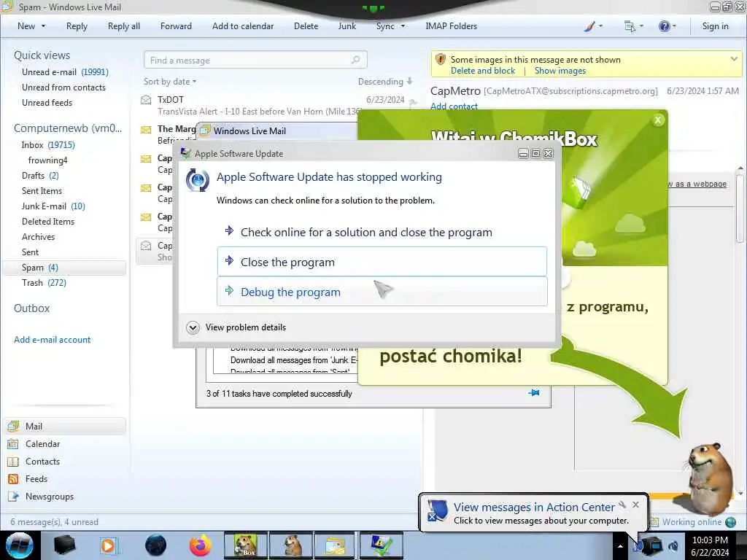The width and height of the screenshot is (747, 560).
Task: Click Forward in the toolbar
Action: pyautogui.click(x=176, y=26)
